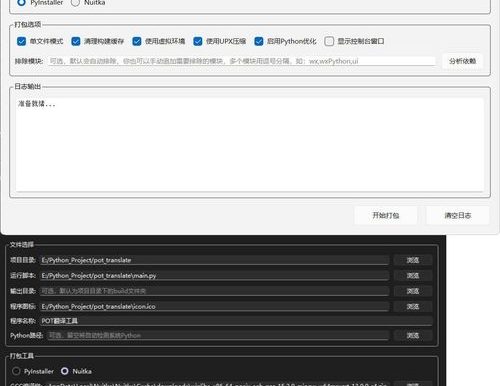
Task: Click inside the 日志输出 log area
Action: pos(250,145)
